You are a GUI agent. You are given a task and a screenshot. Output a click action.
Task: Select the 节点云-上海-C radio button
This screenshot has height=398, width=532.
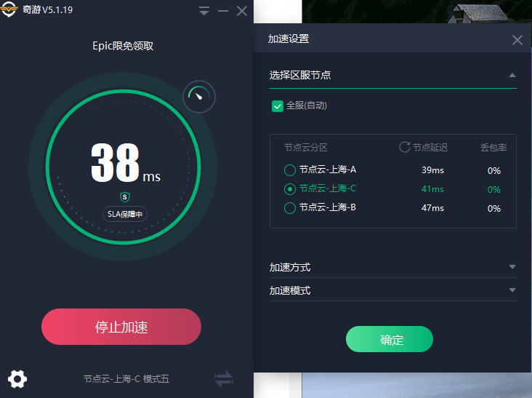[290, 189]
